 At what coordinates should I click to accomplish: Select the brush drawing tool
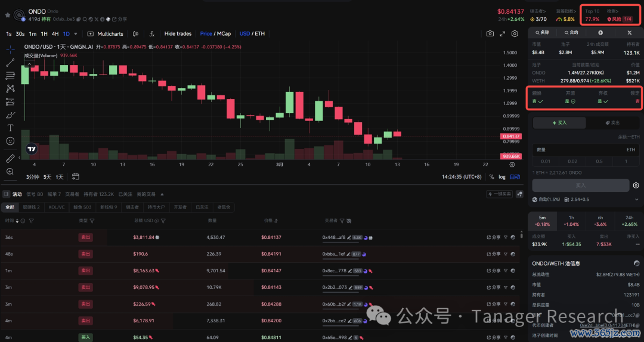[10, 115]
